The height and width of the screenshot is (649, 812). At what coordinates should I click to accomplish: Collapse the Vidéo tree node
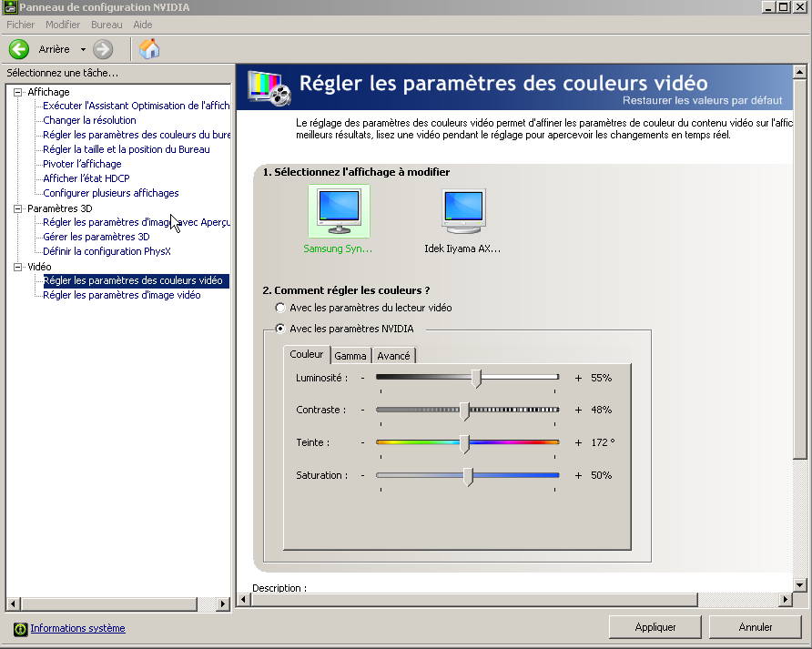point(18,267)
